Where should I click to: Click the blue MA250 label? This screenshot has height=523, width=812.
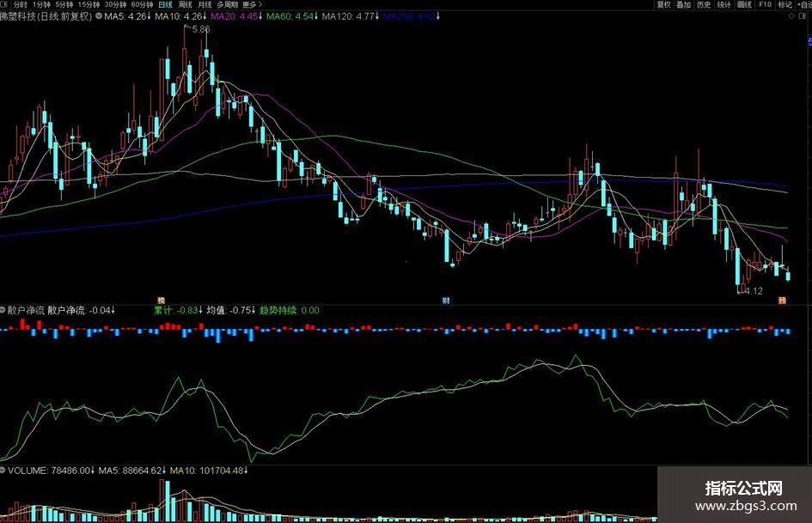tap(412, 16)
